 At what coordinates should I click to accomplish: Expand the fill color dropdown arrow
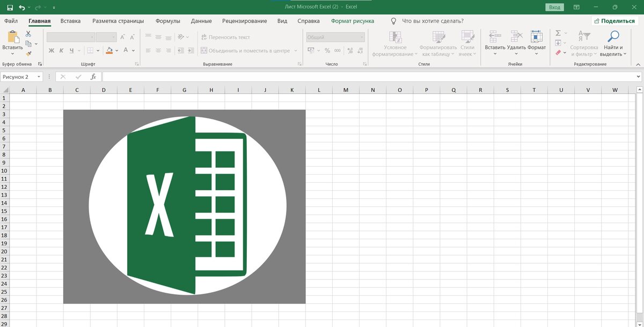click(117, 50)
